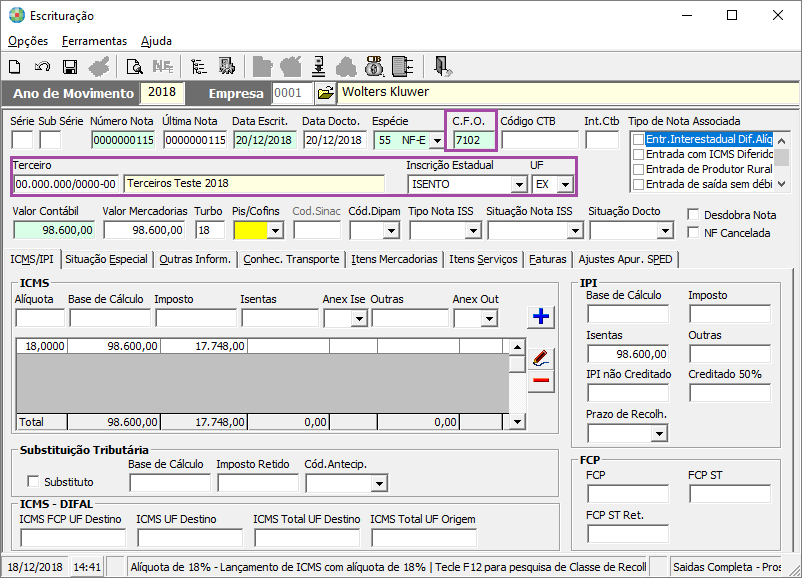Click the document with arrows toolbar icon
This screenshot has height=578, width=802.
(403, 67)
